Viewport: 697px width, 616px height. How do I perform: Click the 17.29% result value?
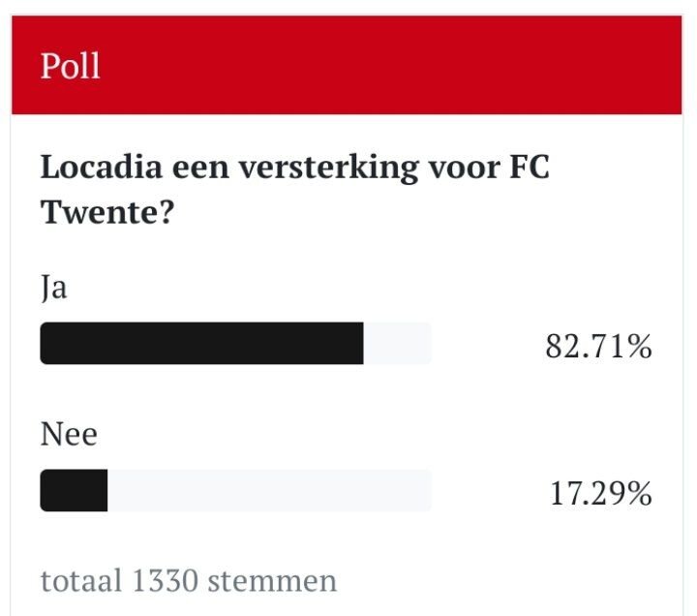tap(601, 494)
